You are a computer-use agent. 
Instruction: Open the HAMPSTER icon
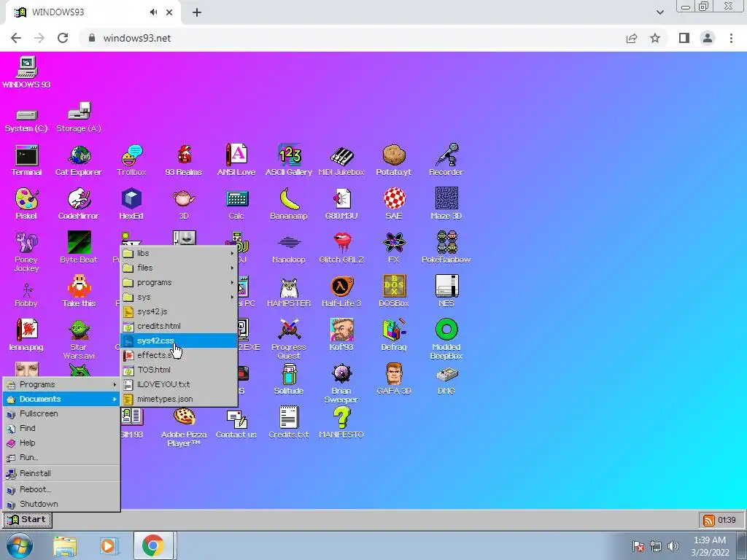pyautogui.click(x=289, y=292)
